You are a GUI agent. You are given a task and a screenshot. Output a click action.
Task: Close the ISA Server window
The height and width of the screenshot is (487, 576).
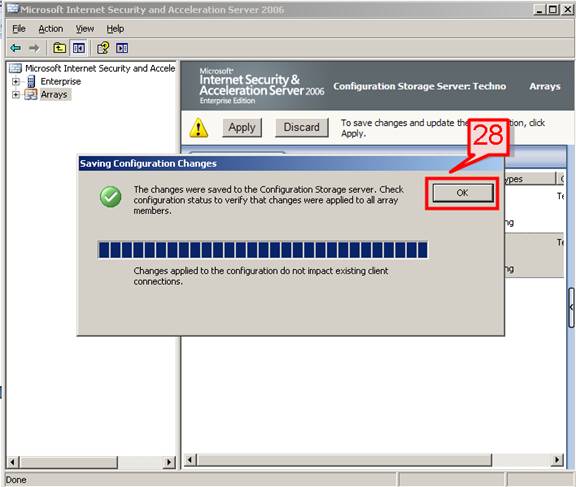point(567,9)
